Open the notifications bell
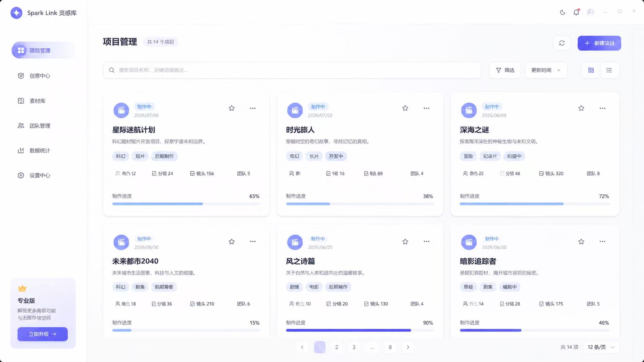 coord(576,12)
